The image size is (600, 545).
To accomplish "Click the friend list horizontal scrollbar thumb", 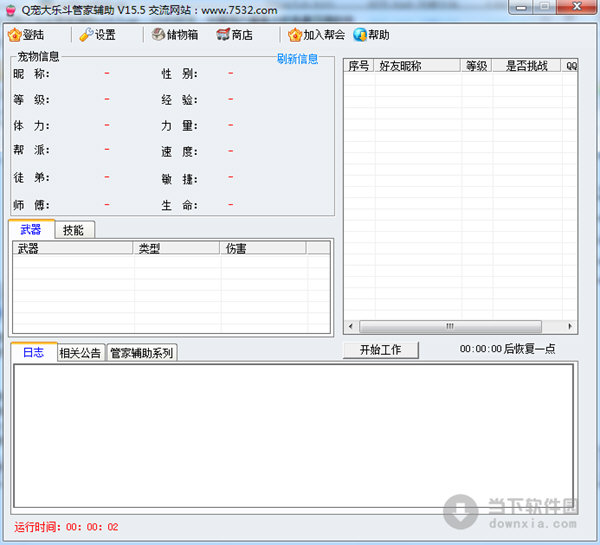I will [450, 326].
